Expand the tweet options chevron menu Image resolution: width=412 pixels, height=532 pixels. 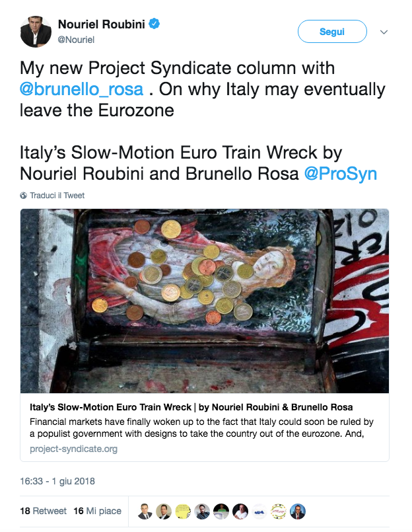[x=384, y=32]
